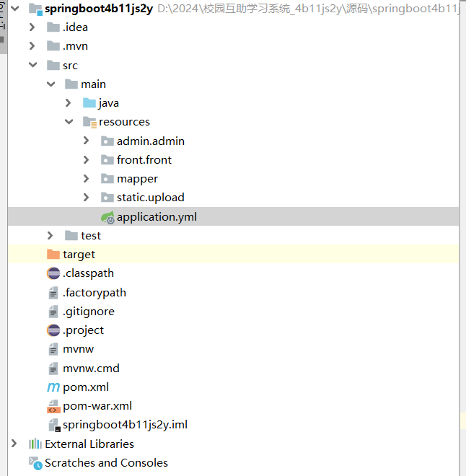Click the Maven icon next to pom.xml
466x476 pixels.
click(x=53, y=387)
